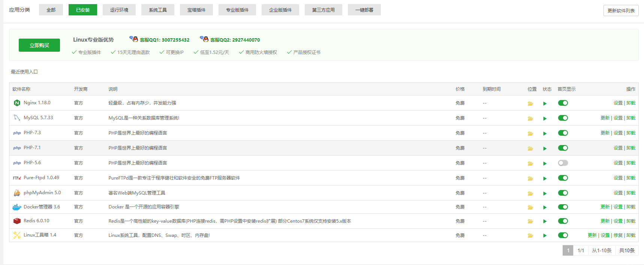Click the status play icon for PHP-7.3
The height and width of the screenshot is (265, 644).
tap(545, 133)
